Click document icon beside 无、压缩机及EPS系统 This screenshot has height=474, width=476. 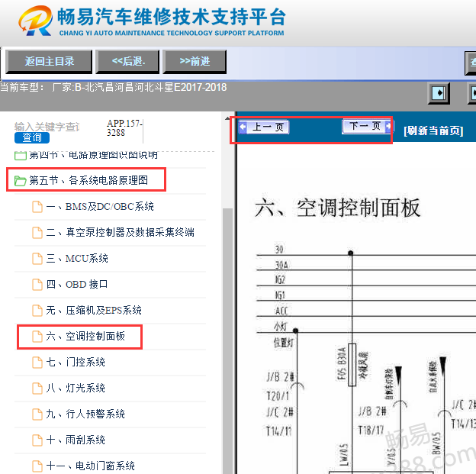tap(37, 310)
